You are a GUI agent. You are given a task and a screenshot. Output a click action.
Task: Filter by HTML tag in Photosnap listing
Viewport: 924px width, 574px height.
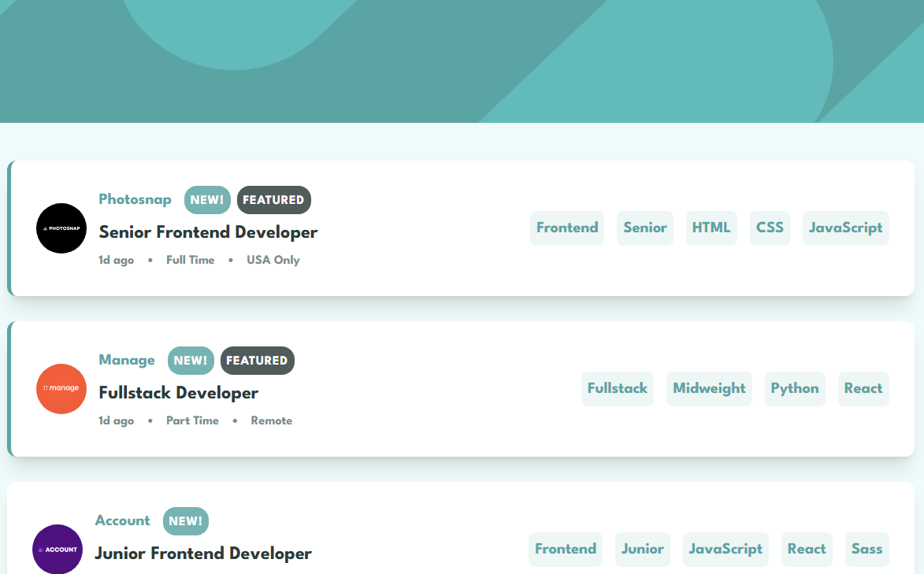pos(711,228)
